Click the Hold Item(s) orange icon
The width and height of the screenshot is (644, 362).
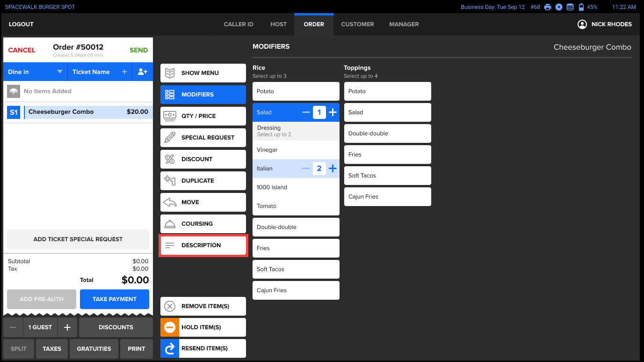[170, 327]
